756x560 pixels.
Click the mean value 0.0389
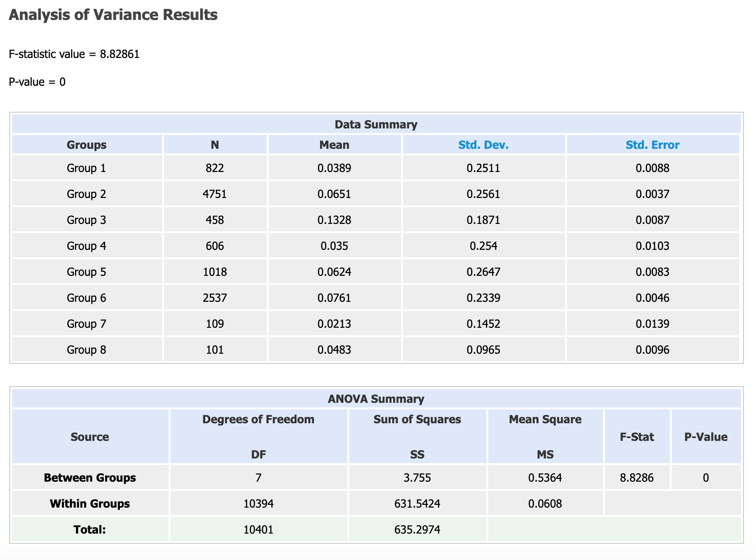(334, 168)
